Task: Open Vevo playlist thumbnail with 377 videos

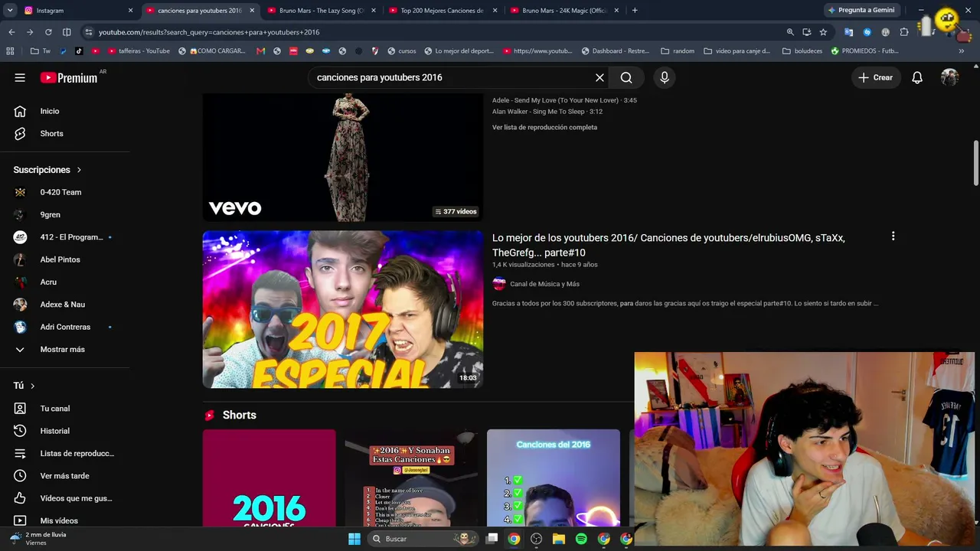Action: click(x=342, y=158)
